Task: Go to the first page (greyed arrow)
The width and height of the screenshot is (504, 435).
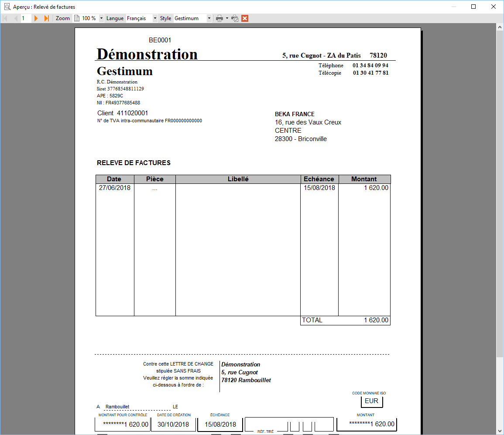Action: 5,18
